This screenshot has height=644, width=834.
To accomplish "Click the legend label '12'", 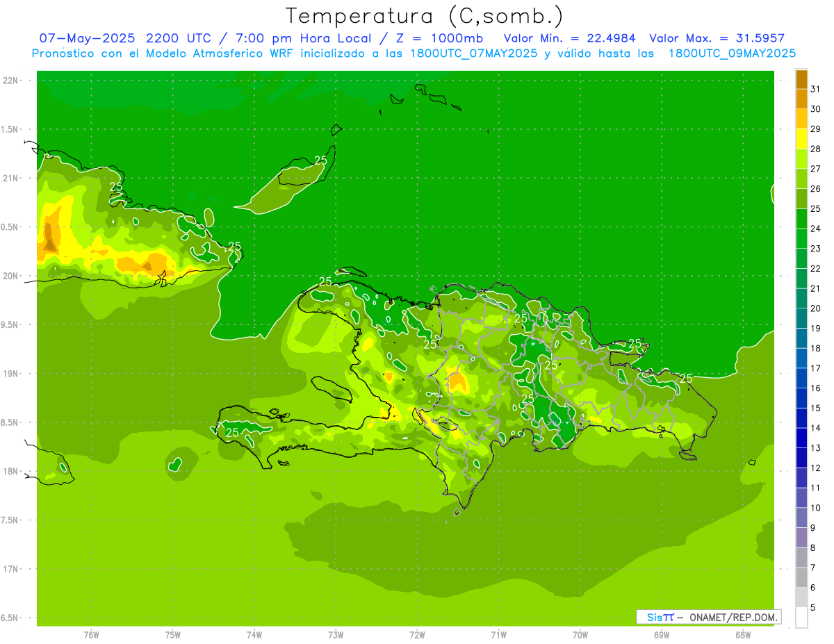I will tap(815, 468).
